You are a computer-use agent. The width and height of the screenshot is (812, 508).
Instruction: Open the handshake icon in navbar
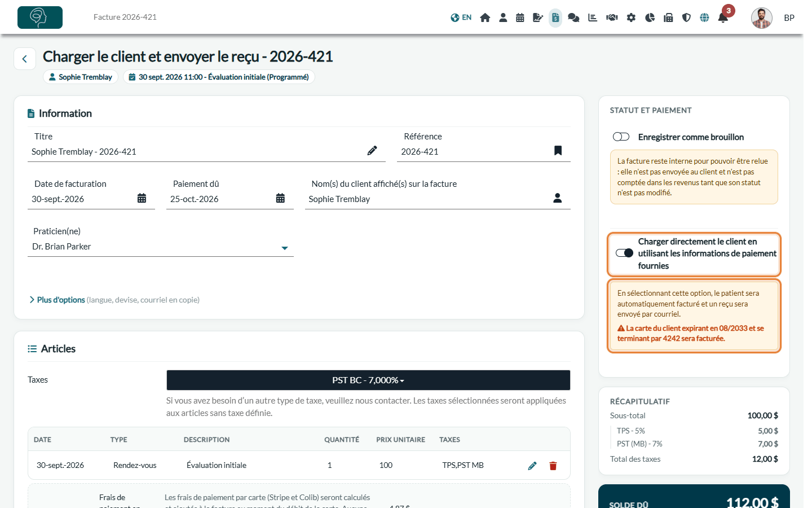pos(612,17)
